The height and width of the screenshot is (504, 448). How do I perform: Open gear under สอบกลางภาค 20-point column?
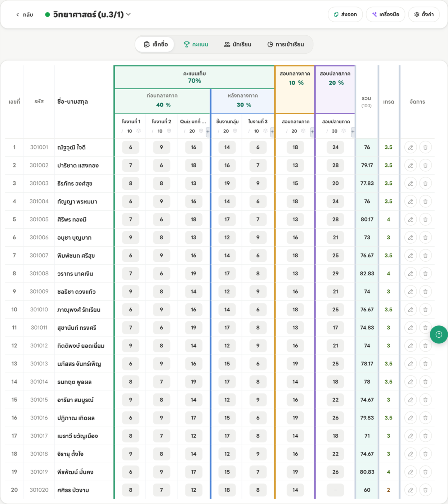pyautogui.click(x=303, y=131)
